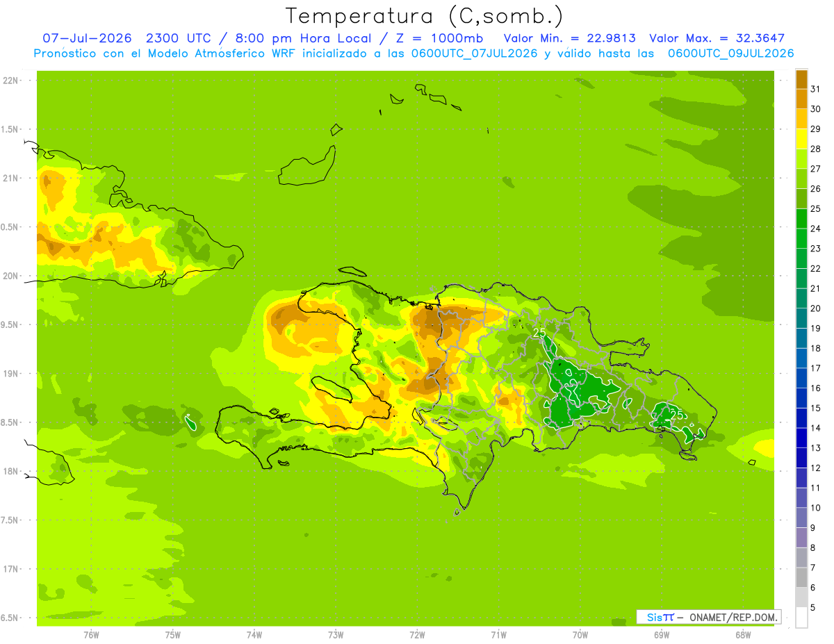Click the '9.5N' latitude axis label
Viewport: 834px width, 644px height.
(10, 324)
